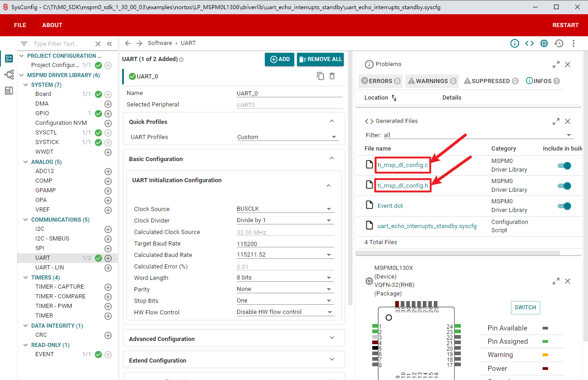The width and height of the screenshot is (588, 380).
Task: Open the device chip view icon
Action: [x=544, y=44]
